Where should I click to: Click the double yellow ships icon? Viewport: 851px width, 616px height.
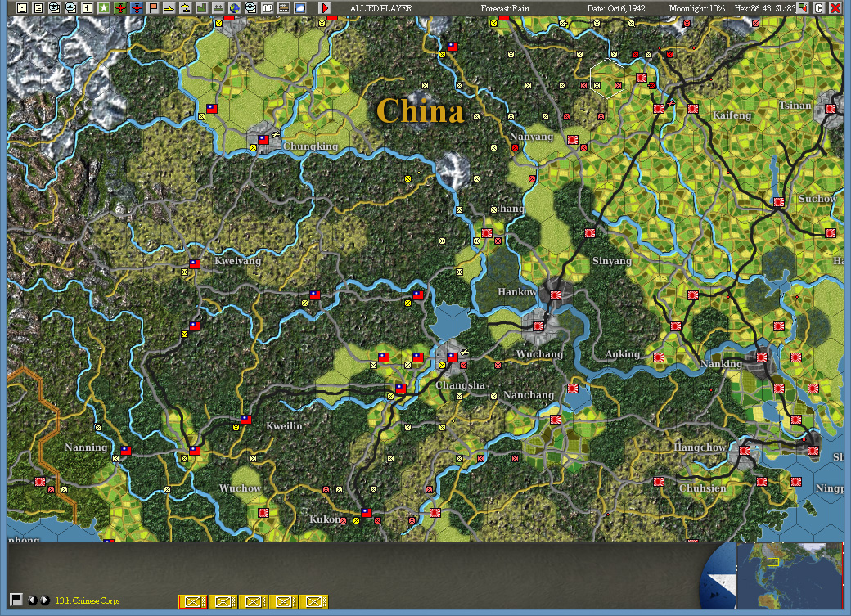185,7
